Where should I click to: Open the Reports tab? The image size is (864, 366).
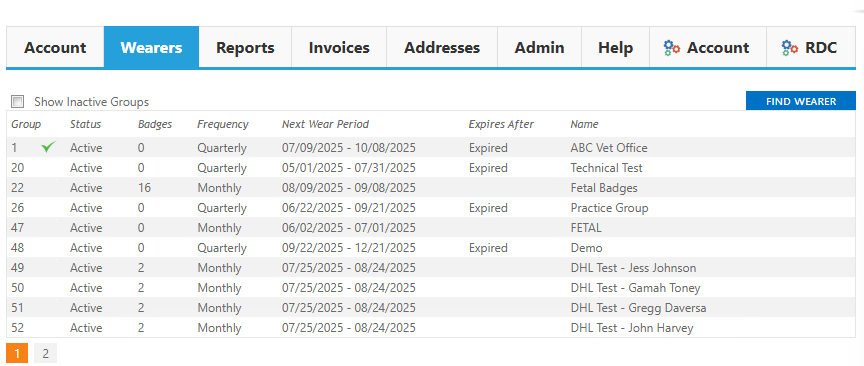coord(245,47)
